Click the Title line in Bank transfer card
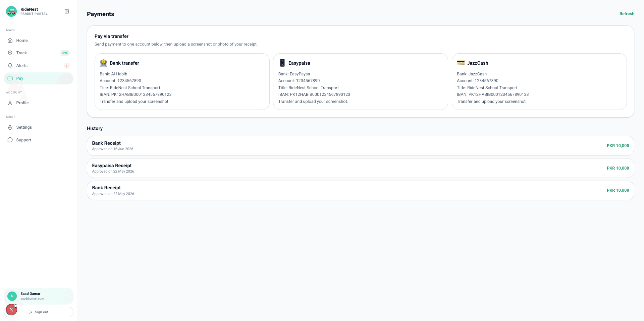Screen dimensions: 644x321 tap(130, 88)
